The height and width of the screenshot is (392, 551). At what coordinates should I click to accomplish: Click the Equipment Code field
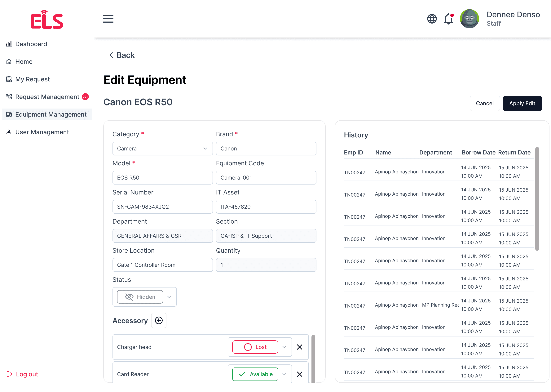(x=266, y=178)
